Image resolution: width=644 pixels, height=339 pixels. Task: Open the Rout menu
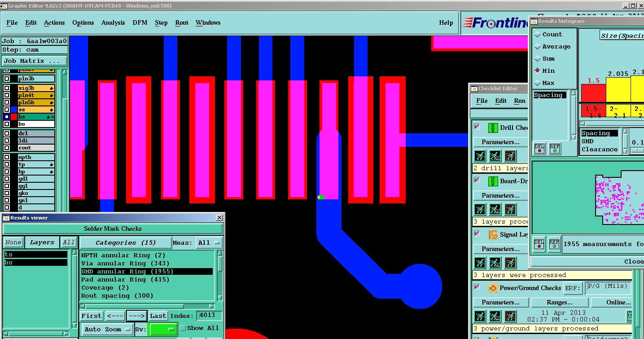point(182,23)
